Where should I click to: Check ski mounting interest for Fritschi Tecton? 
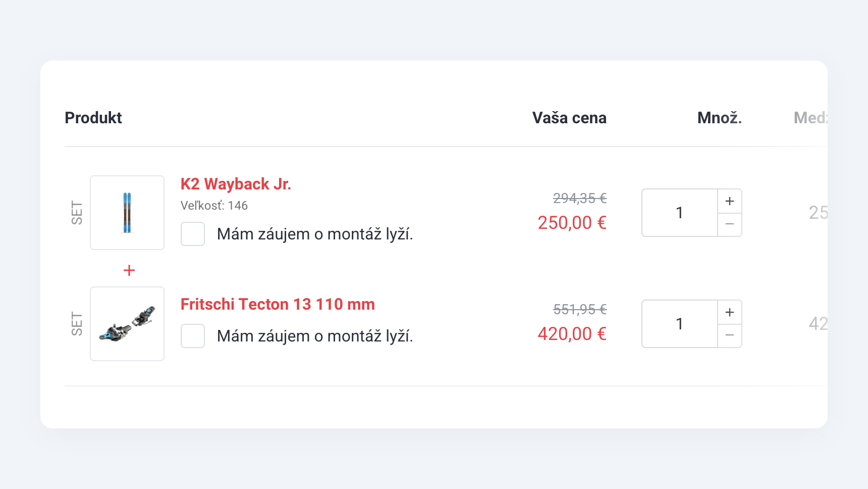point(193,336)
